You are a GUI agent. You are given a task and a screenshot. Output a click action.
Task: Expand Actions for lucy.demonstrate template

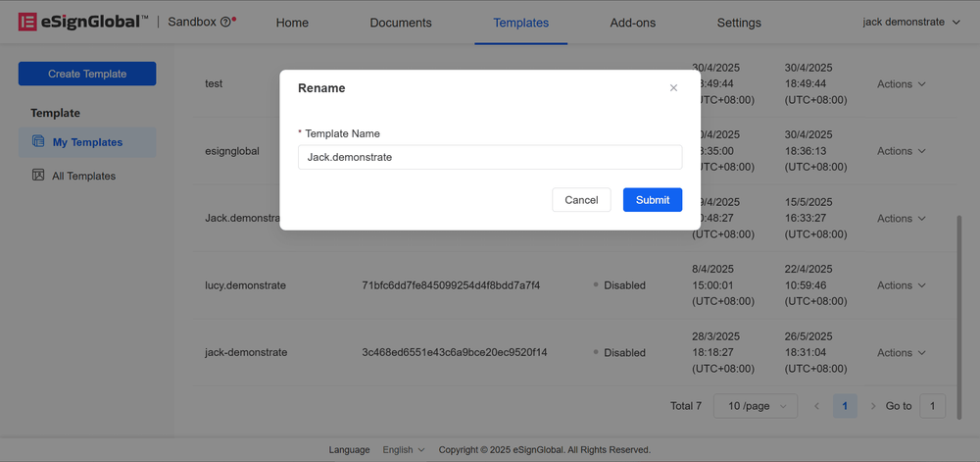click(x=901, y=285)
